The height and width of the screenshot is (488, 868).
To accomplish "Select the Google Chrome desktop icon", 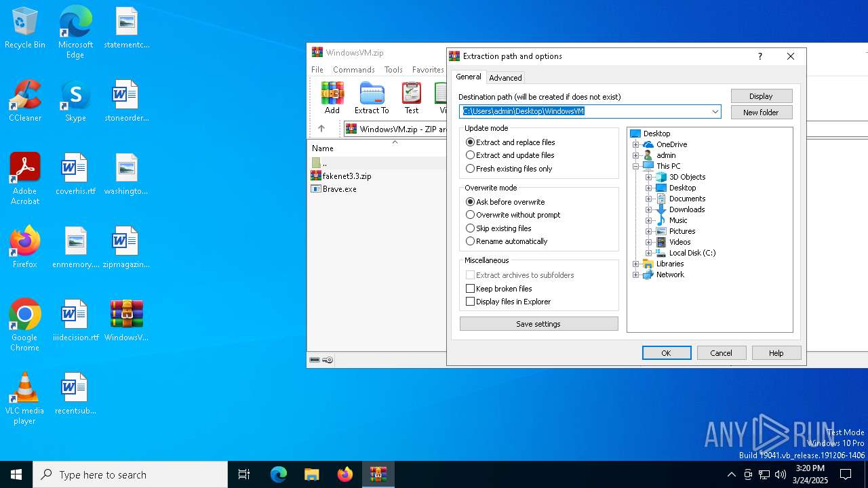I will click(x=25, y=325).
